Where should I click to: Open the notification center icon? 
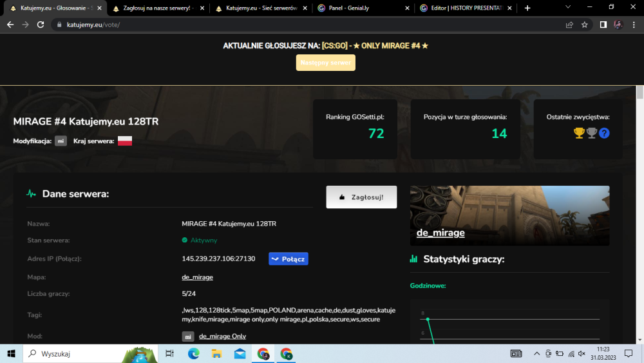tap(629, 353)
